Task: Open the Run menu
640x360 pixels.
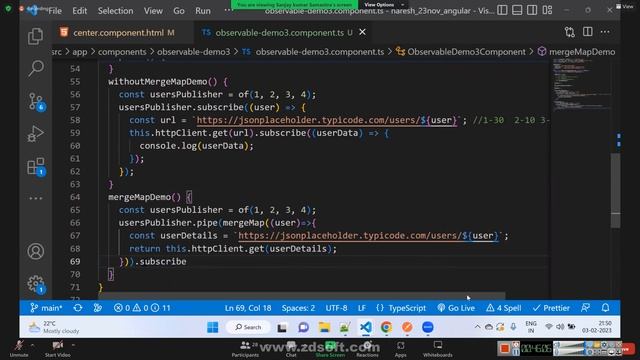Action: pos(203,11)
